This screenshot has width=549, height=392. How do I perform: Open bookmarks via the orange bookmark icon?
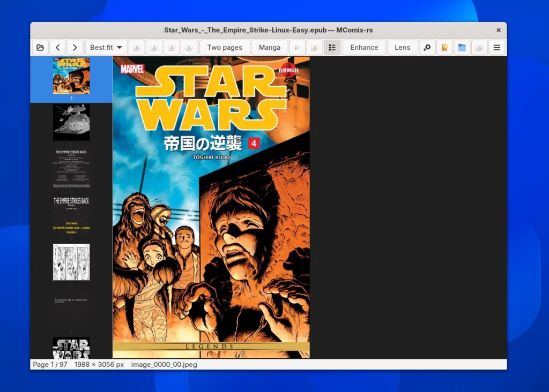click(444, 48)
